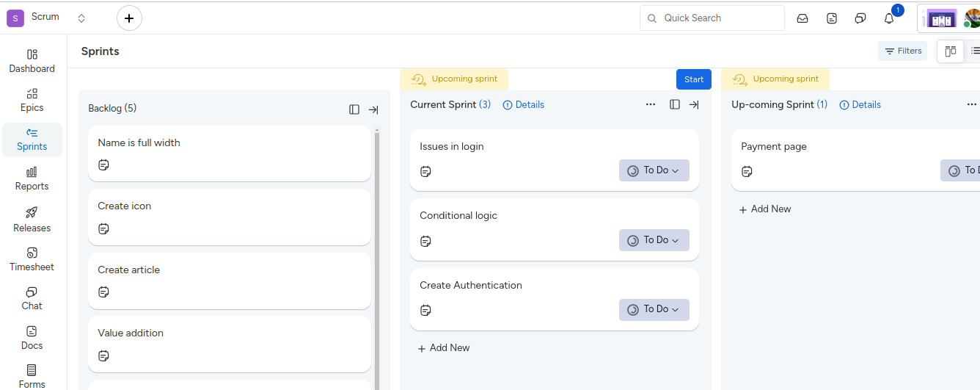Open the sticky note icon in header
This screenshot has height=390, width=980.
click(832, 18)
